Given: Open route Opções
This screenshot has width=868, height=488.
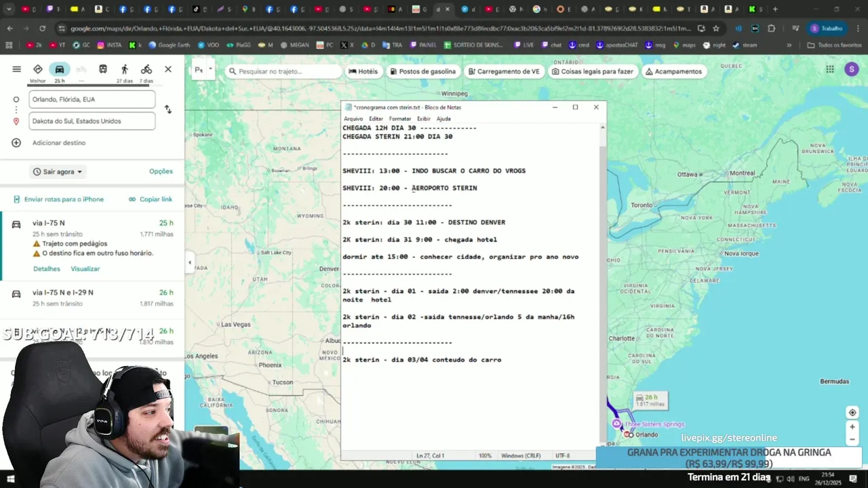Looking at the screenshot, I should pos(161,171).
